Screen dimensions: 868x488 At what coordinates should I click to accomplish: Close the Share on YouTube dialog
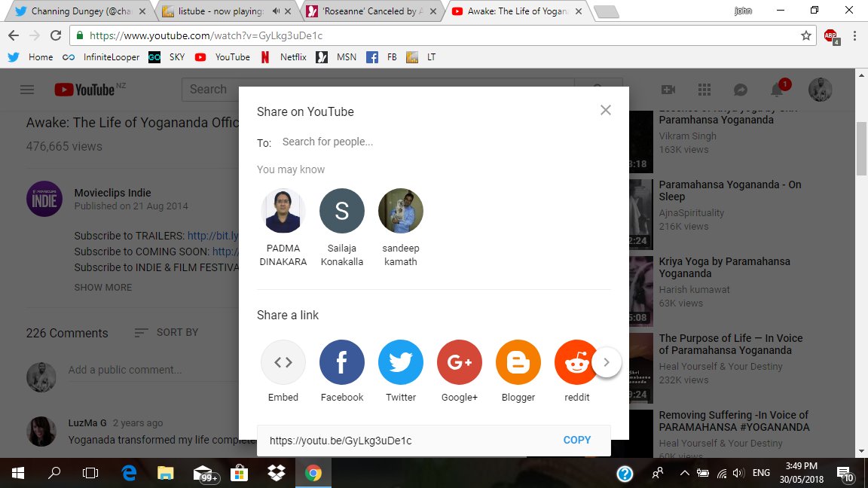coord(606,110)
